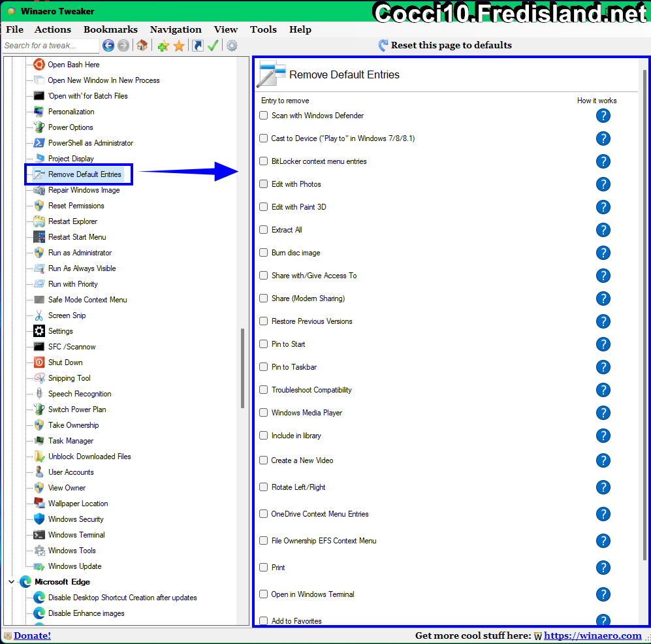
Task: Select Unblock Downloaded Files tree item
Action: (x=89, y=457)
